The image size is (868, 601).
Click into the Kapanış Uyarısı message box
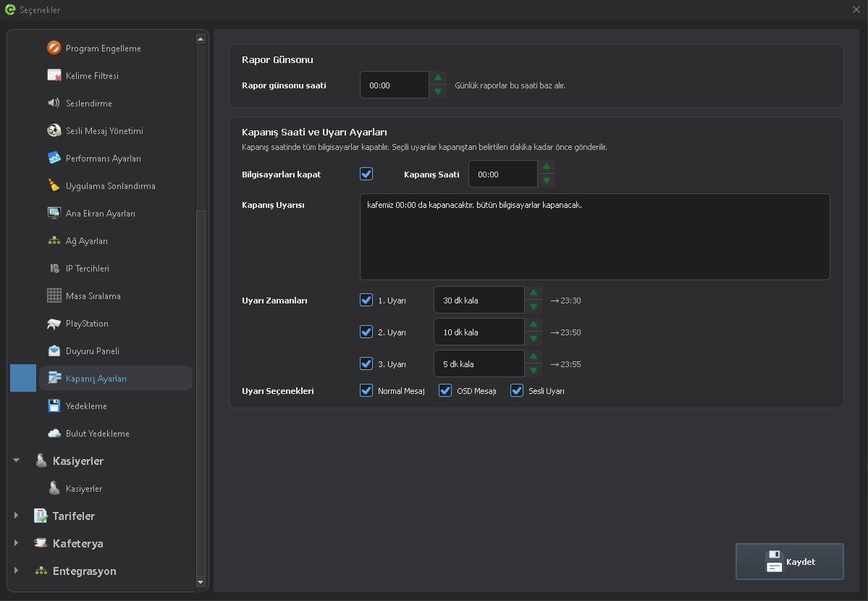[x=594, y=237]
